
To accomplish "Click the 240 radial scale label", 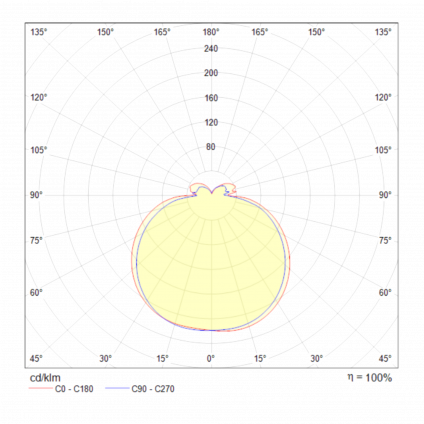I will point(211,49).
